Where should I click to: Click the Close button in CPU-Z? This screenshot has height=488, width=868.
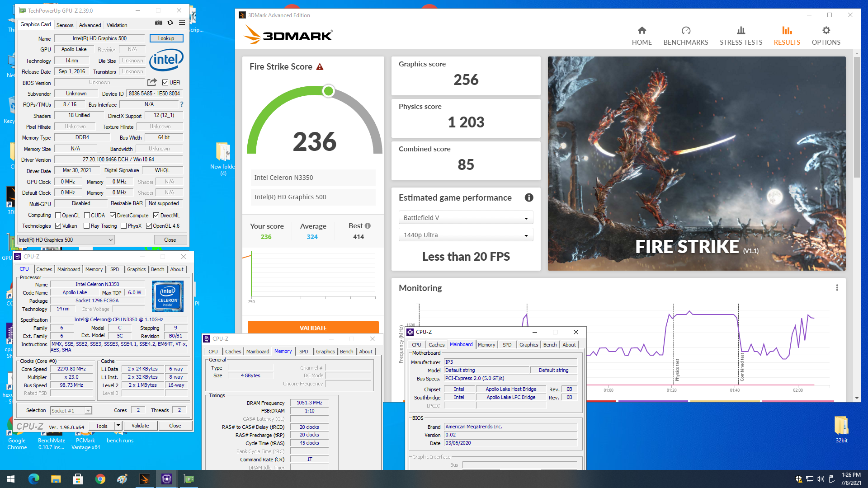click(175, 426)
